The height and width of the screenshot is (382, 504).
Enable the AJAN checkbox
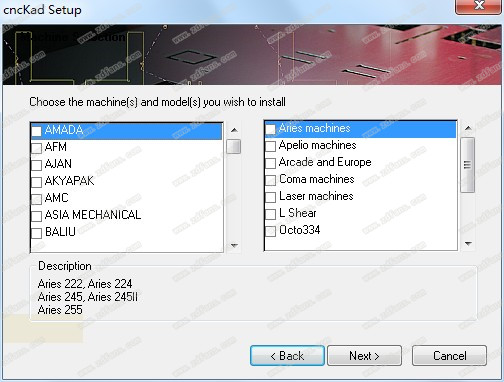tap(37, 165)
